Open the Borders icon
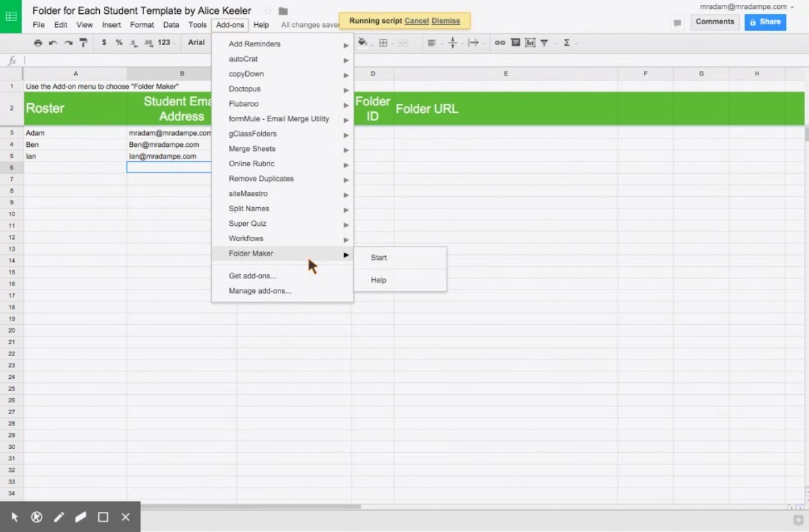 tap(383, 43)
